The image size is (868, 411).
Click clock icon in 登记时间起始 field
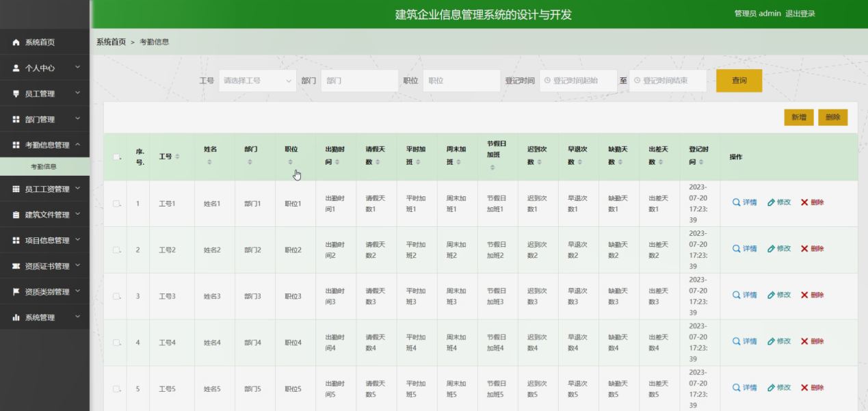[x=547, y=81]
